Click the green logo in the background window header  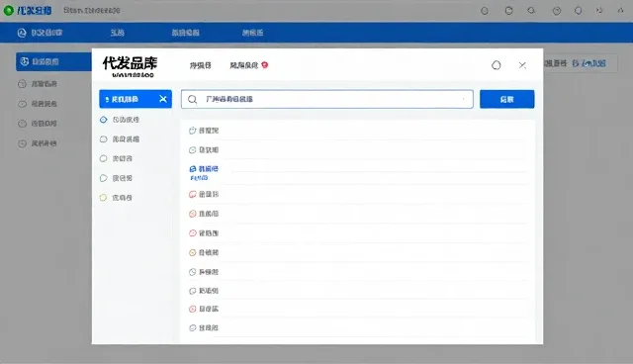9,11
